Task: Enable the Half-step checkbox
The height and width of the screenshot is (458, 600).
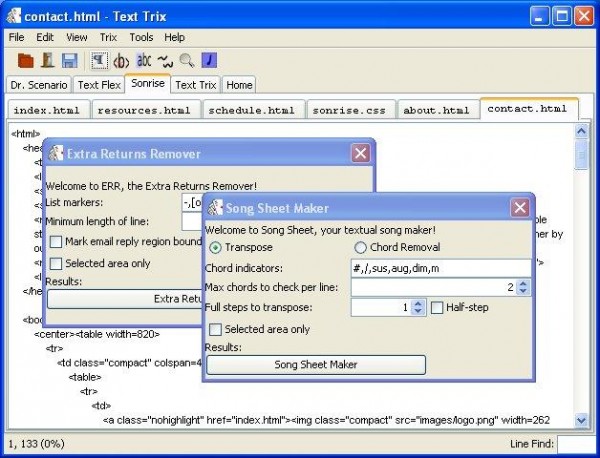Action: pyautogui.click(x=437, y=308)
